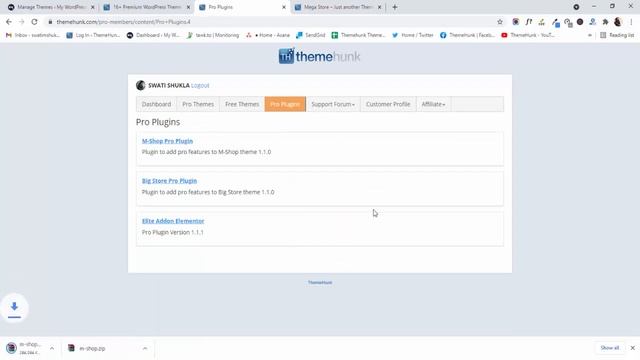Screen dimensions: 640x360
Task: Open the Home / Twitter bookmark
Action: [413, 36]
